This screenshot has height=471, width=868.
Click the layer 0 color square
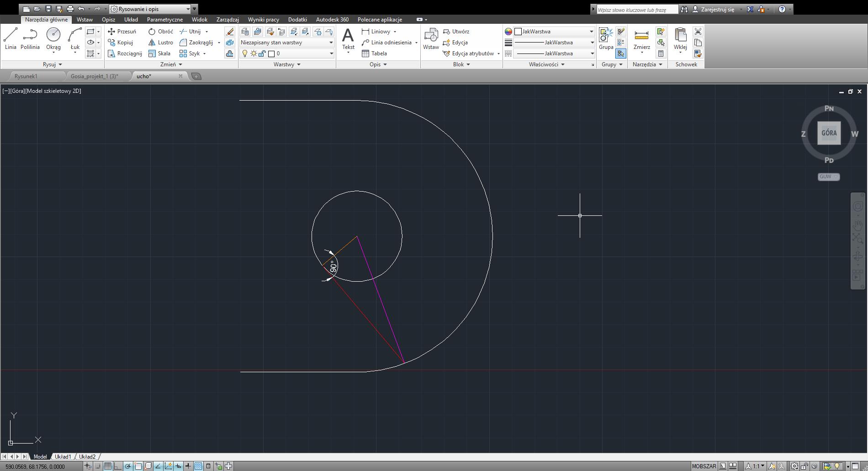271,54
